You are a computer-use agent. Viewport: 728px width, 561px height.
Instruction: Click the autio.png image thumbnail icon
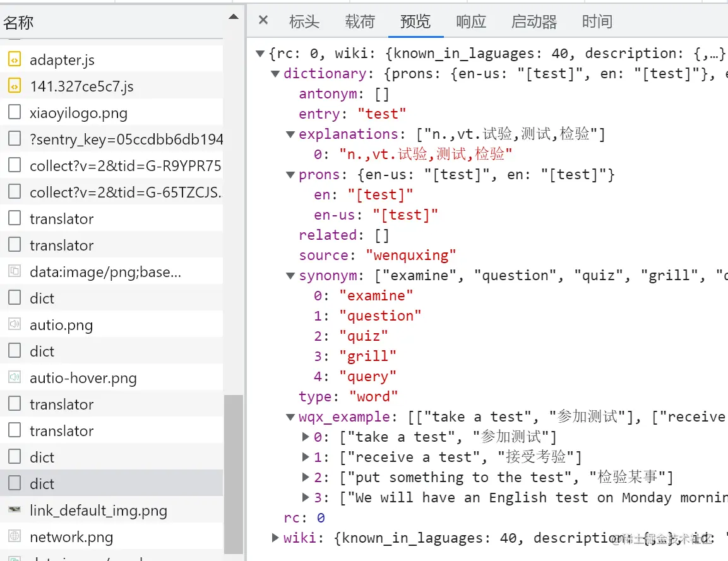pyautogui.click(x=15, y=324)
